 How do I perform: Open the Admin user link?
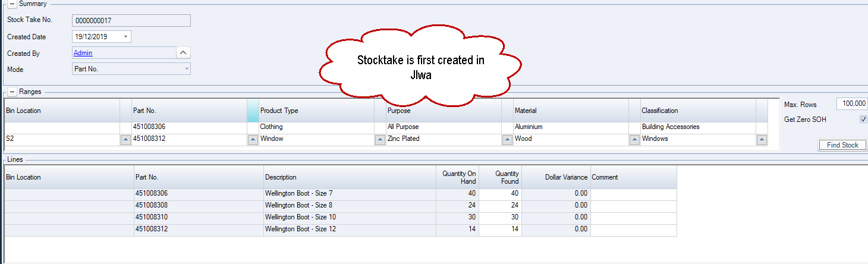[x=83, y=53]
